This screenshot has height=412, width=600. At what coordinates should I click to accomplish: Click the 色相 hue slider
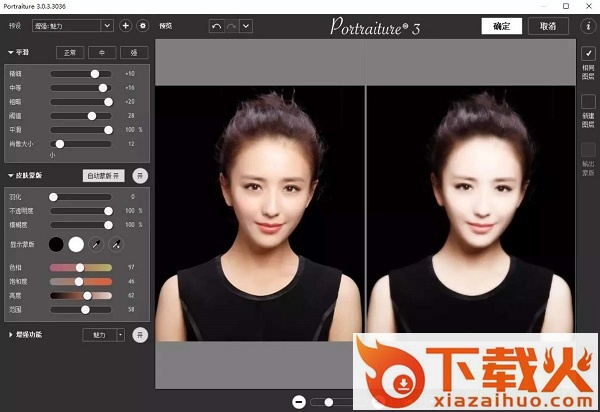[x=81, y=267]
